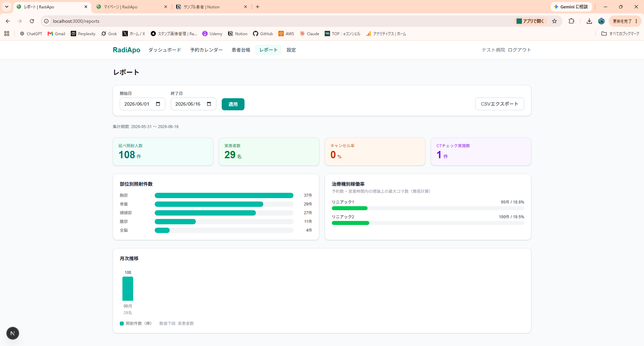Viewport: 644px width, 346px height.
Task: Open a new tab with plus button
Action: (x=258, y=7)
